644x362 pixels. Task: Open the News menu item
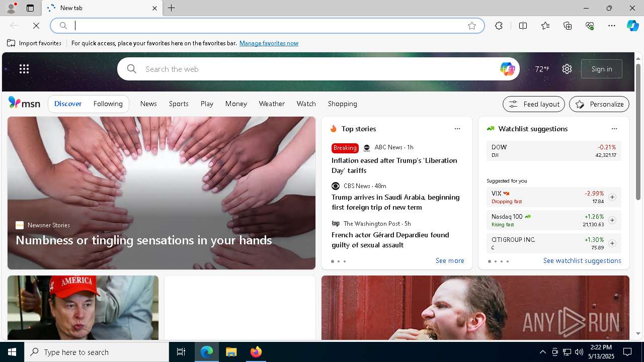[148, 104]
